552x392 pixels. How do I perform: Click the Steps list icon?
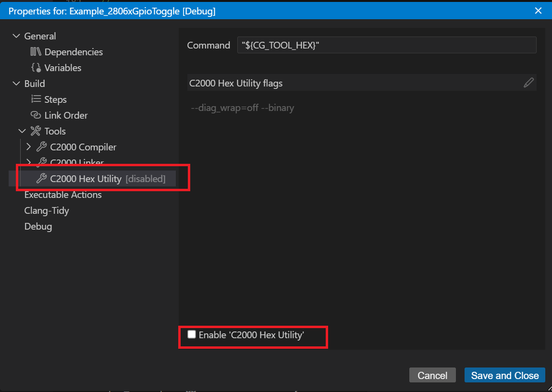coord(36,99)
